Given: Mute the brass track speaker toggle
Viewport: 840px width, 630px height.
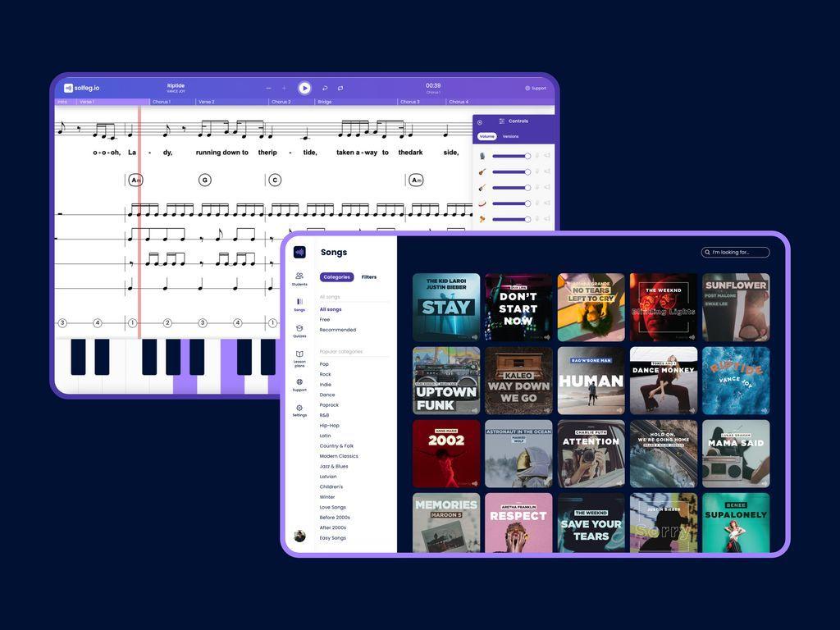Looking at the screenshot, I should (547, 218).
